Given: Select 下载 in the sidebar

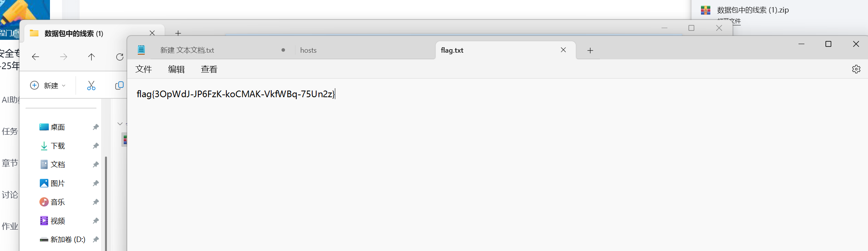Looking at the screenshot, I should 58,146.
